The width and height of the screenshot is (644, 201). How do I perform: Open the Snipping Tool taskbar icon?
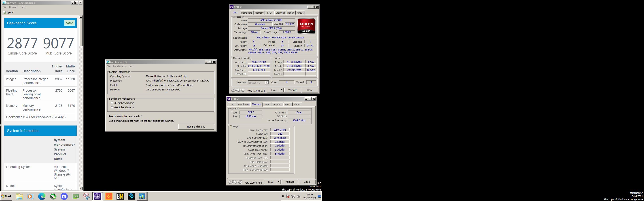click(x=87, y=196)
